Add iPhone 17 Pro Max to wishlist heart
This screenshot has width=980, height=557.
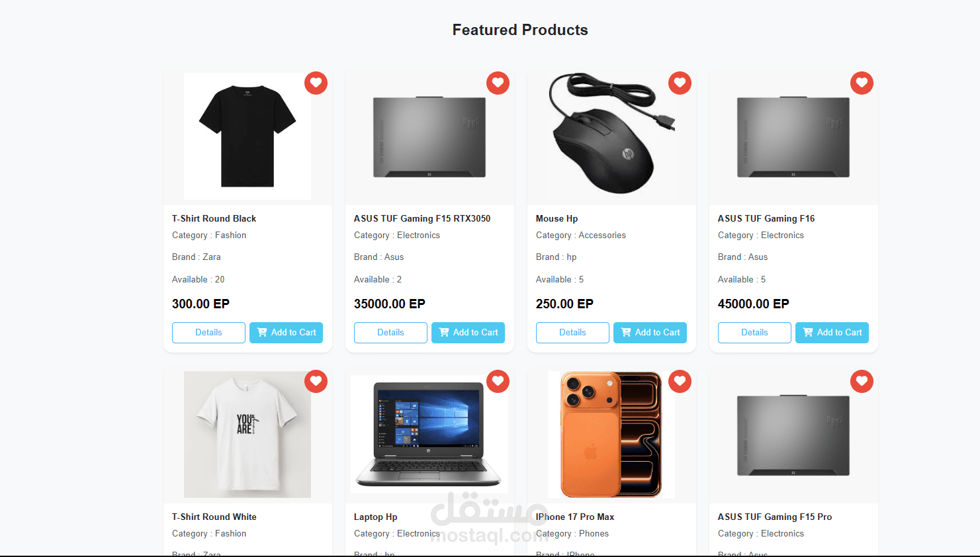680,381
